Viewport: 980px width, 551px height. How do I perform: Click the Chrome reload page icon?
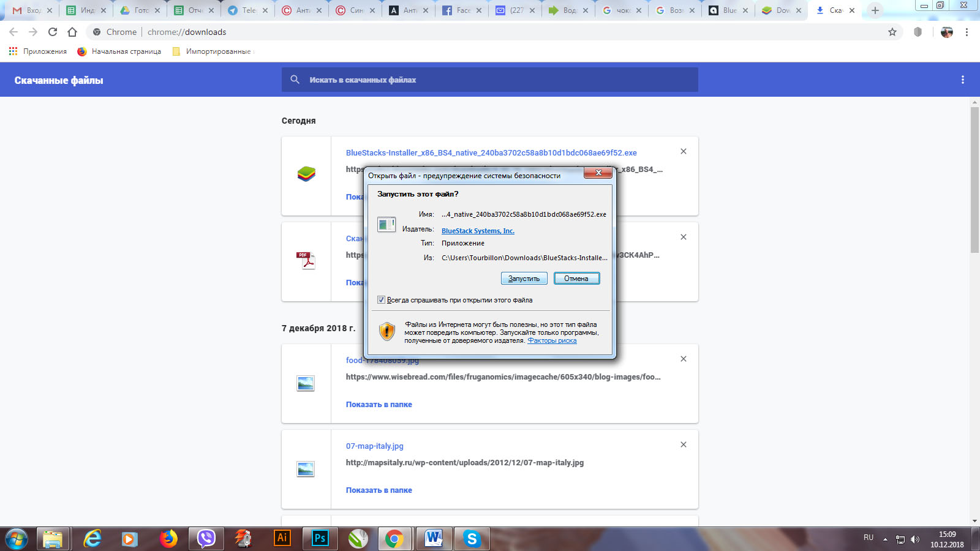tap(53, 32)
